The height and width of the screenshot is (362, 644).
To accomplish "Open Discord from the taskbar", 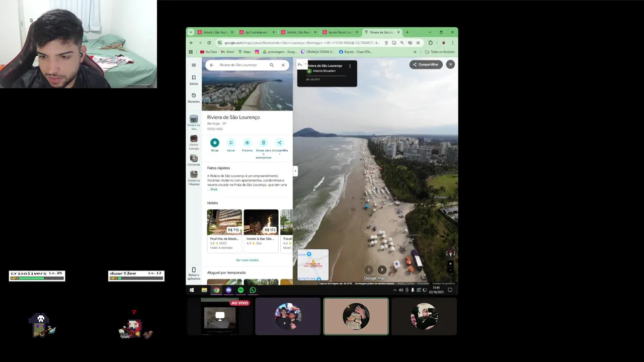I will coord(228,290).
